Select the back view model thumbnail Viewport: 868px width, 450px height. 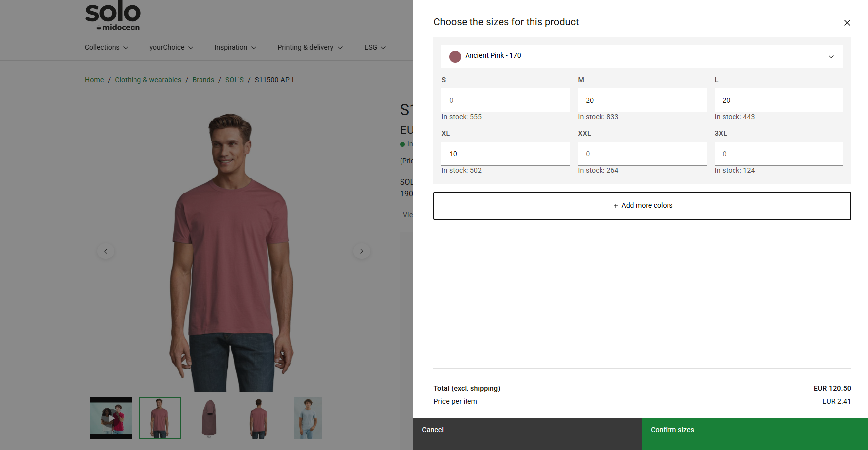coord(258,418)
